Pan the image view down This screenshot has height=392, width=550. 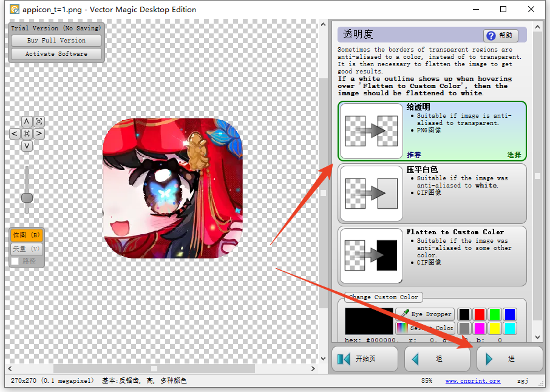pyautogui.click(x=27, y=146)
